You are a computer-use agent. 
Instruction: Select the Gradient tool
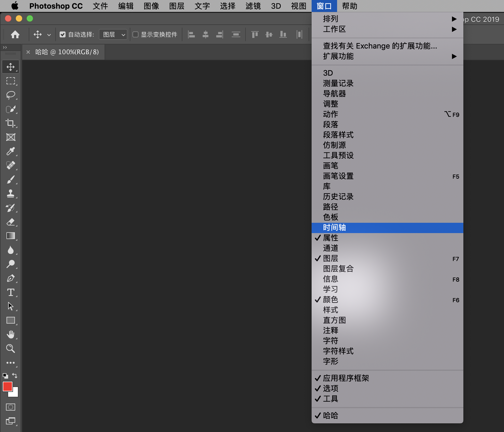tap(11, 236)
